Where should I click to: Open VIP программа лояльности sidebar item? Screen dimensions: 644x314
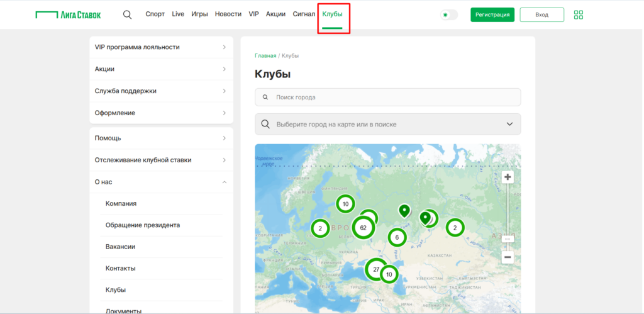(161, 47)
